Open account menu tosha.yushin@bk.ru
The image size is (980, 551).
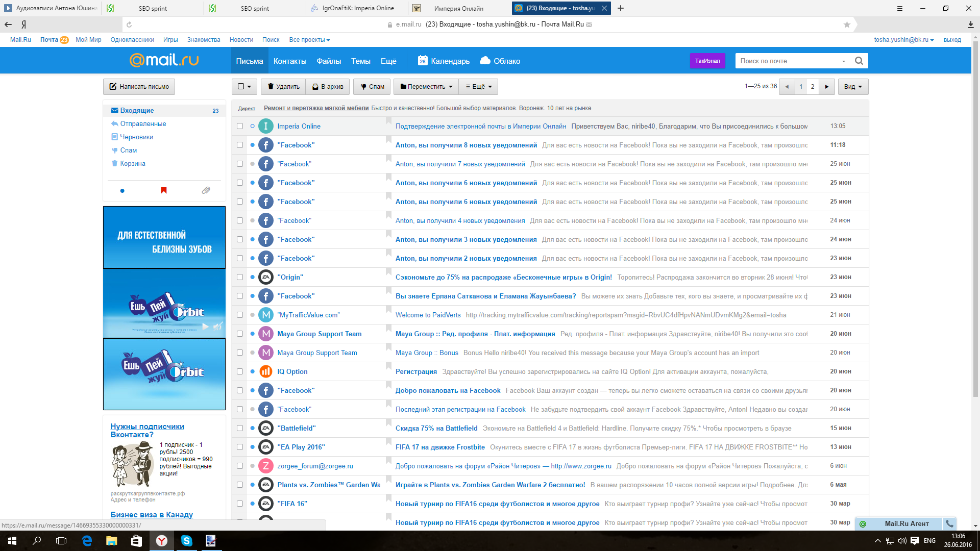point(903,40)
